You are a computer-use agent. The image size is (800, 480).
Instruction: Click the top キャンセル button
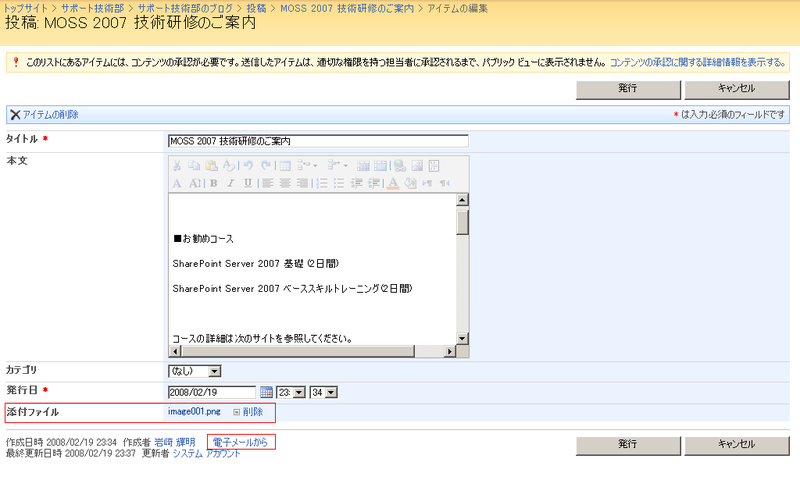[x=737, y=89]
